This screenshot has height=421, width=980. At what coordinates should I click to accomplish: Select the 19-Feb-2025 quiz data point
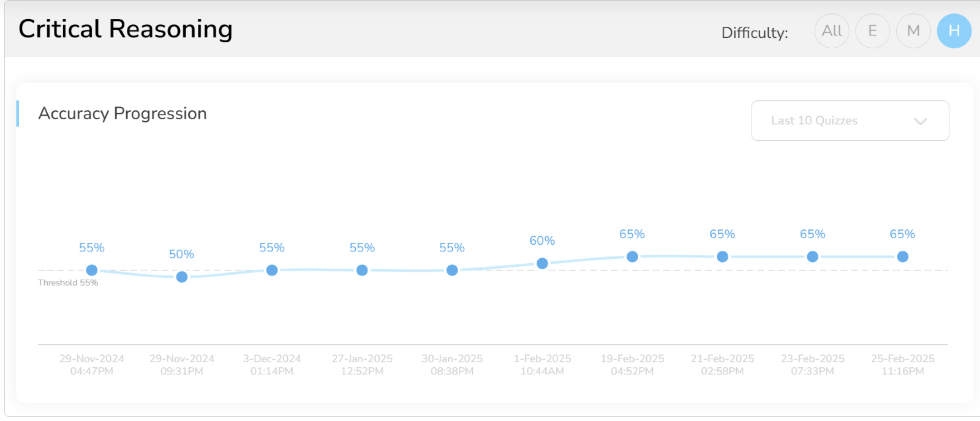tap(632, 256)
